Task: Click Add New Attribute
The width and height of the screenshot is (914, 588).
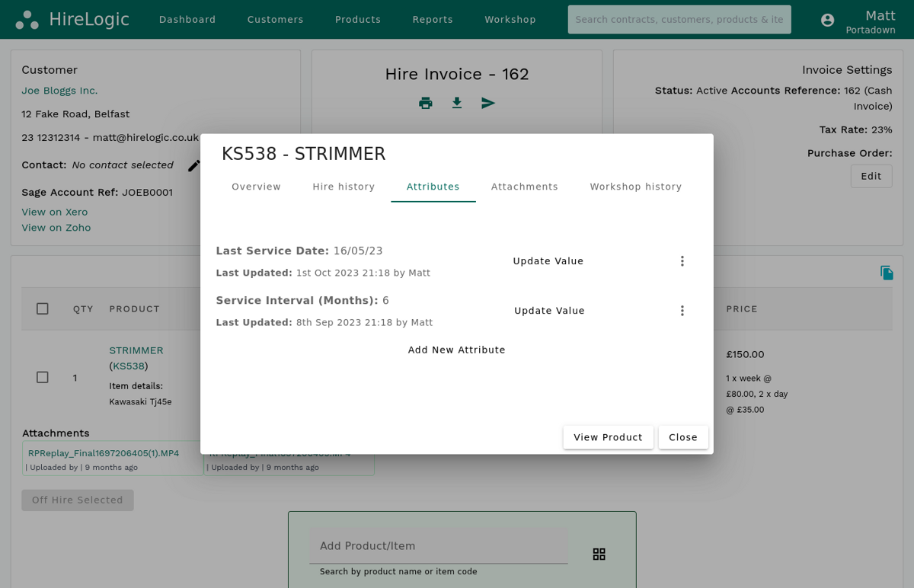Action: click(x=456, y=350)
